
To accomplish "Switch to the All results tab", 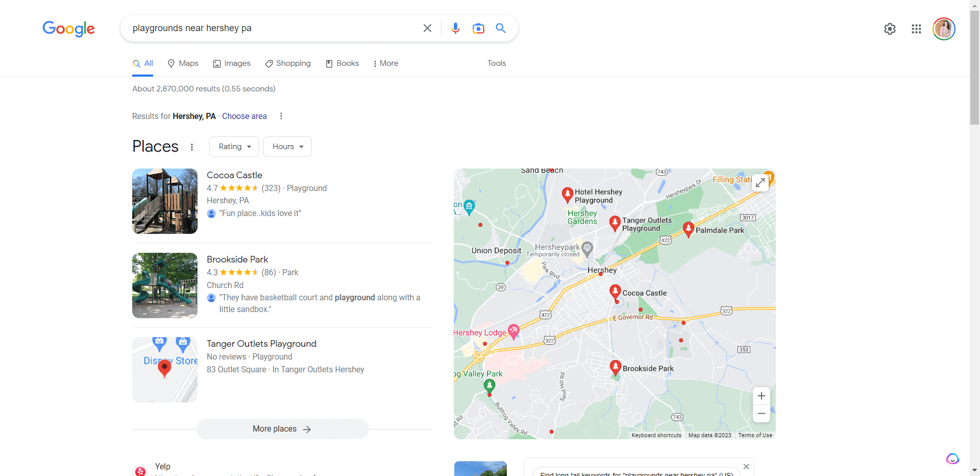I will click(143, 63).
